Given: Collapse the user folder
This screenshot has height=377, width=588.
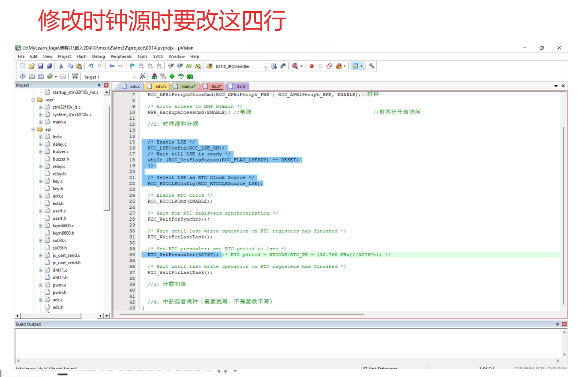Looking at the screenshot, I should (x=33, y=100).
